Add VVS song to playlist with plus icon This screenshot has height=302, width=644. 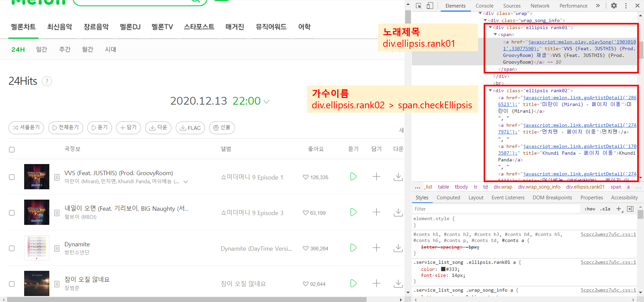376,177
